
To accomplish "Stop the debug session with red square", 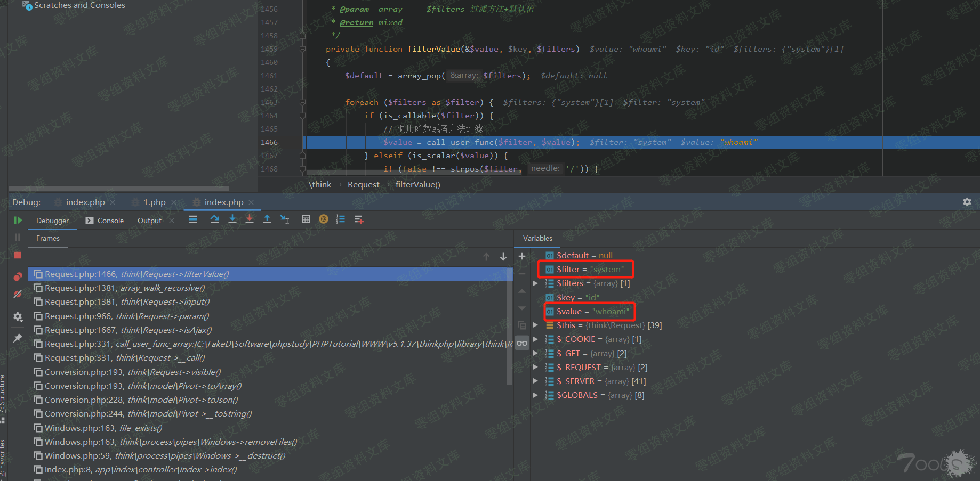I will pyautogui.click(x=18, y=255).
